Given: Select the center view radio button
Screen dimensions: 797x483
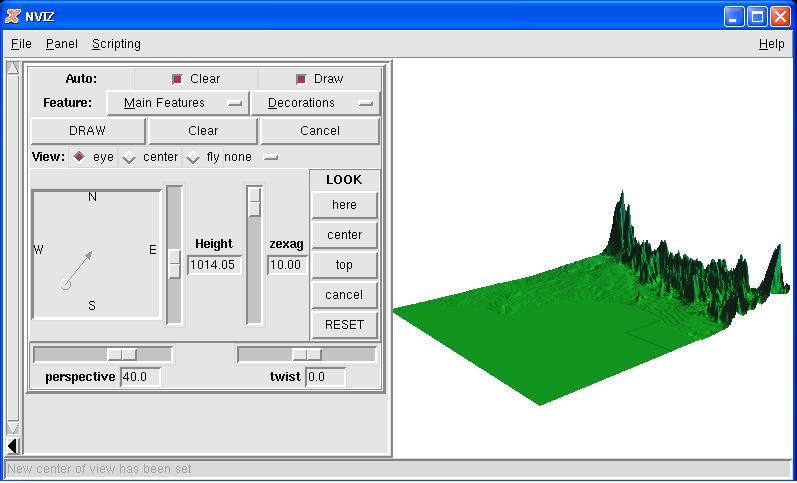Looking at the screenshot, I should (x=129, y=158).
